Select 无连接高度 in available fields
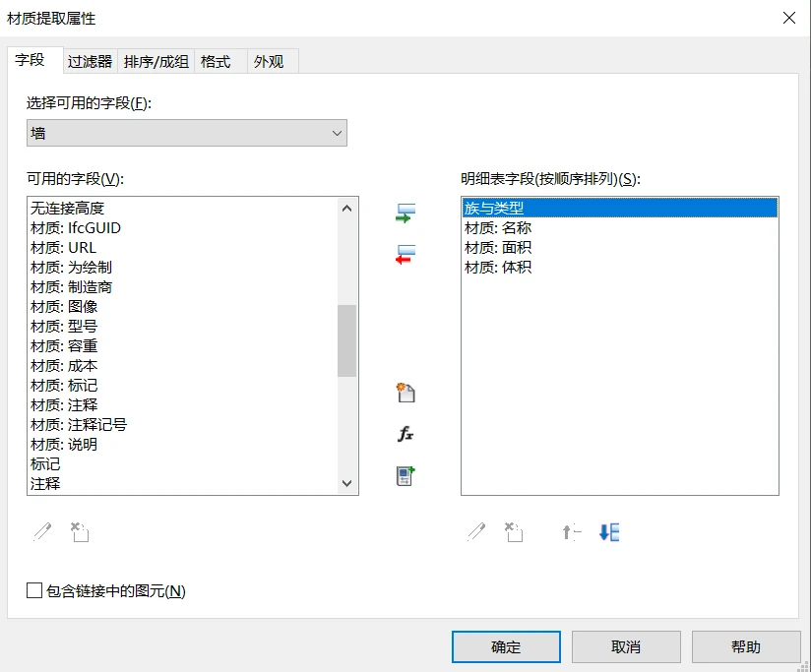This screenshot has height=672, width=811. (183, 209)
